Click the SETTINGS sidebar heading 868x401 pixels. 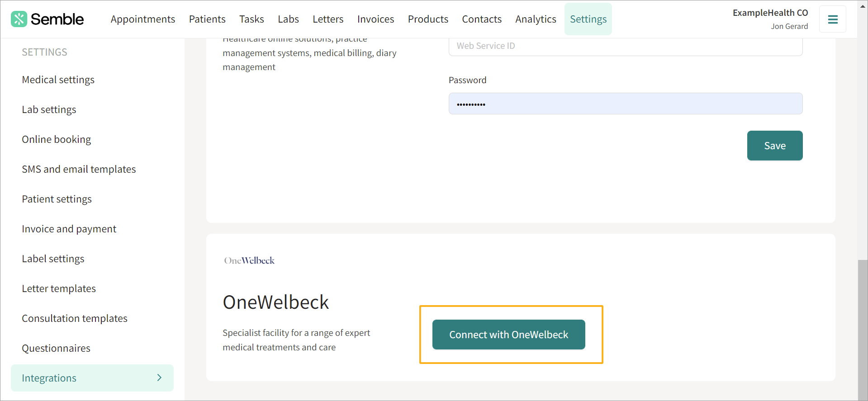click(44, 52)
